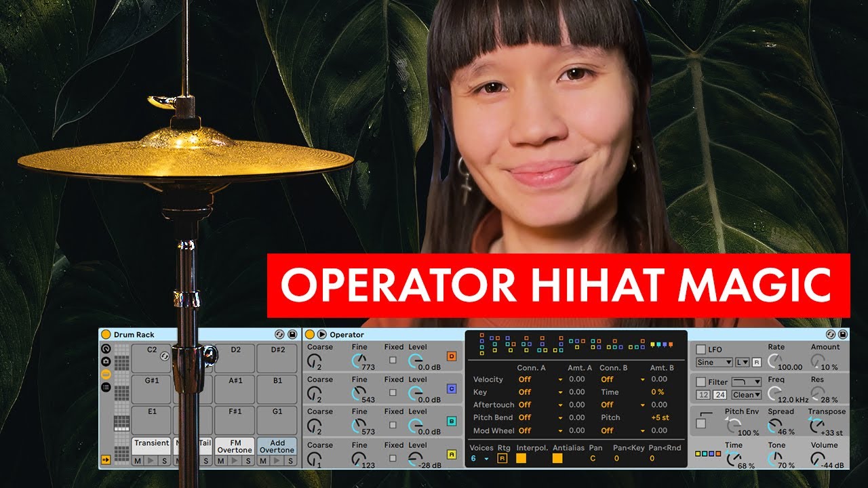Click the hot-swap icon on the C2 pad
The image size is (868, 488).
coord(164,356)
